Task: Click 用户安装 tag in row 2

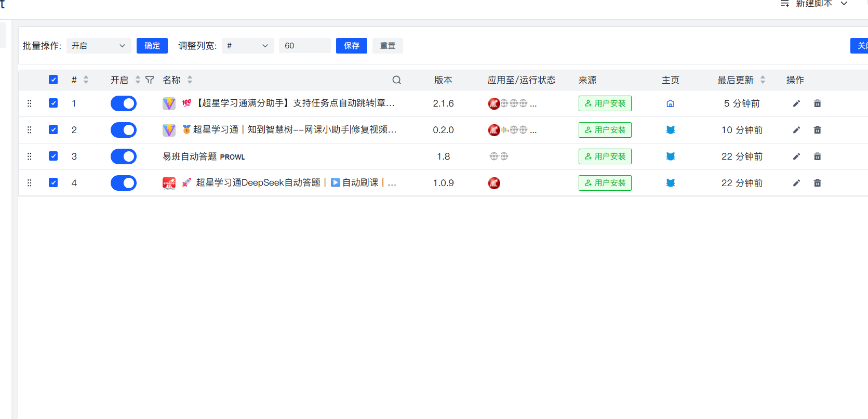Action: click(605, 130)
